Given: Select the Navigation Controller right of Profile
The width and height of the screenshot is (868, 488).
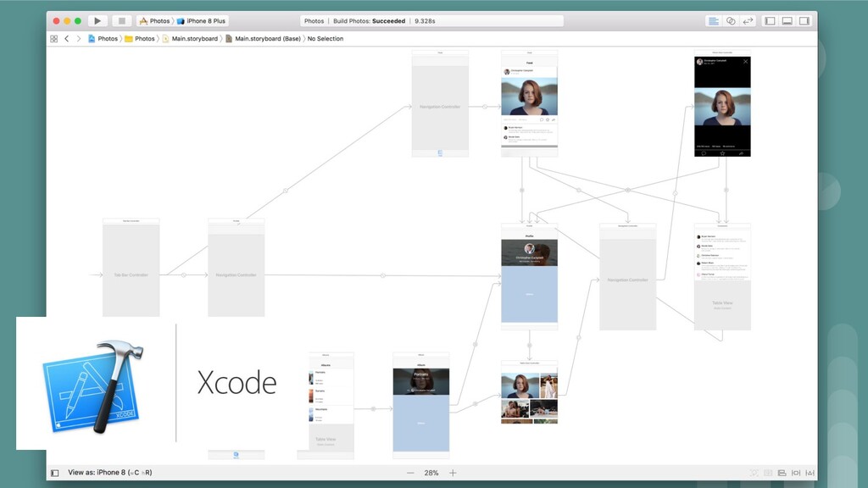Looking at the screenshot, I should tap(628, 277).
